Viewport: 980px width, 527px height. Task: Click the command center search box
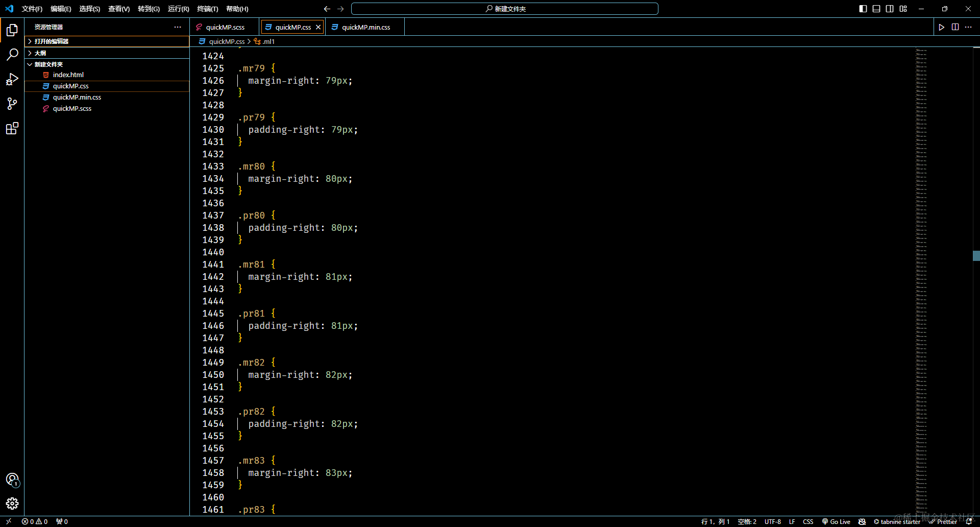(x=505, y=9)
